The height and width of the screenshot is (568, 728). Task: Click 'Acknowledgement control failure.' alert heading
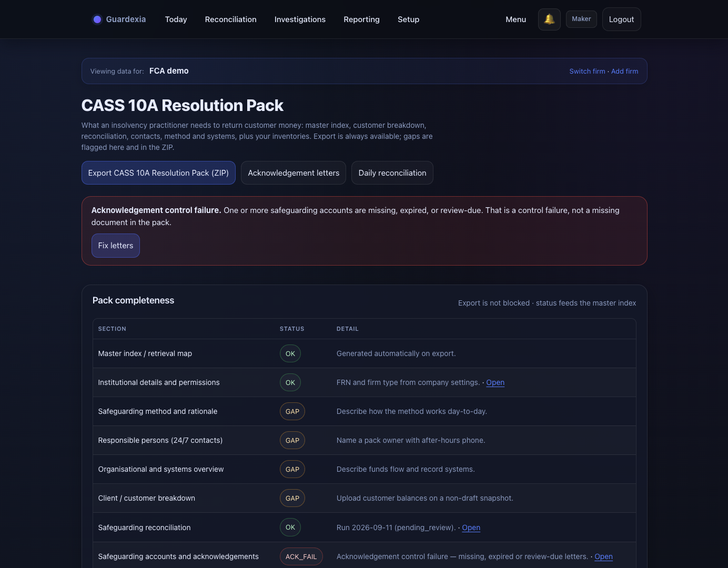click(x=156, y=210)
